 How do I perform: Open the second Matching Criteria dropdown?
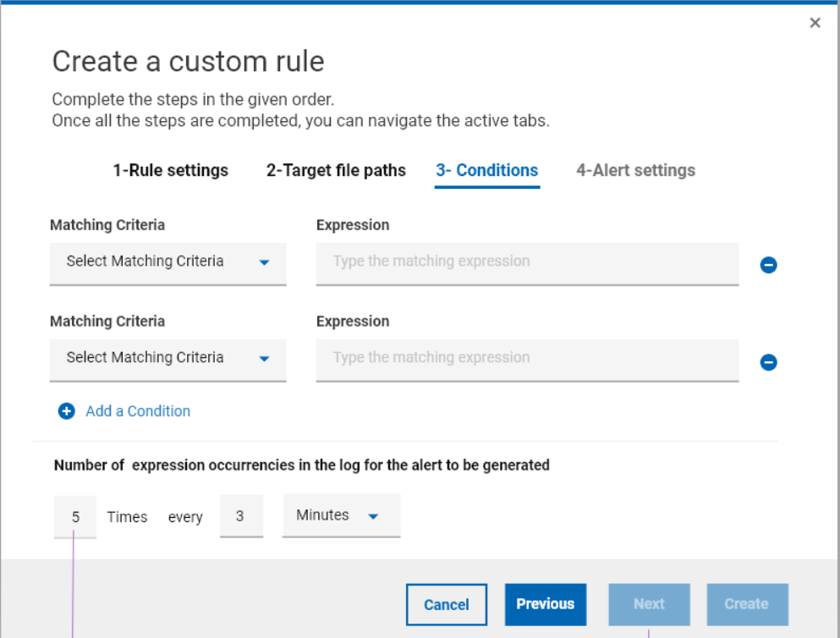(167, 359)
